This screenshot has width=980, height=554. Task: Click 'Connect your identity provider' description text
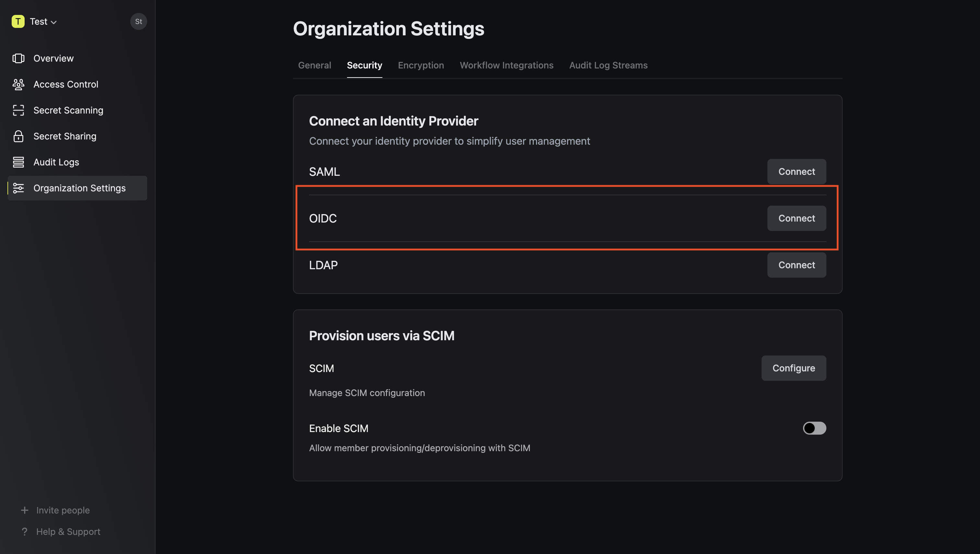point(449,141)
